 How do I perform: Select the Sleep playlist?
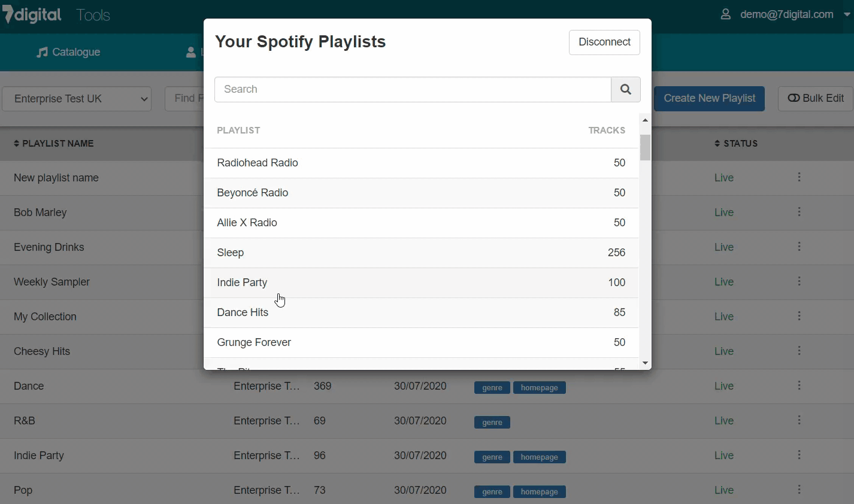pos(421,253)
